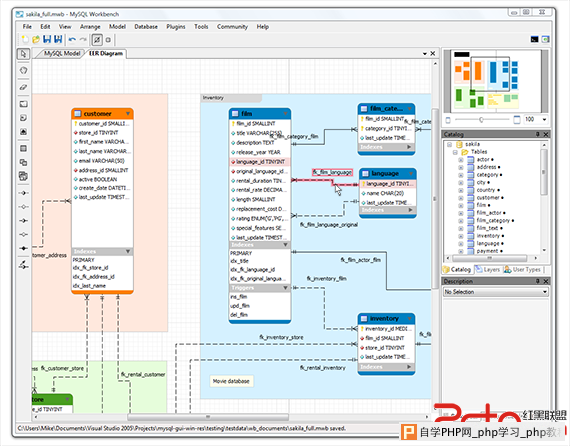Image resolution: width=570 pixels, height=446 pixels.
Task: Click the diagram navigator thumbnail
Action: tap(496, 81)
